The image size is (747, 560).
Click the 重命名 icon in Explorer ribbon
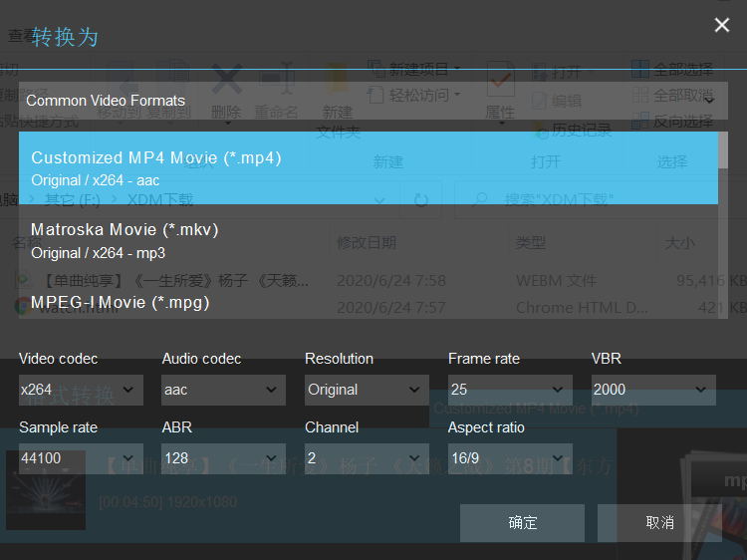tap(276, 79)
